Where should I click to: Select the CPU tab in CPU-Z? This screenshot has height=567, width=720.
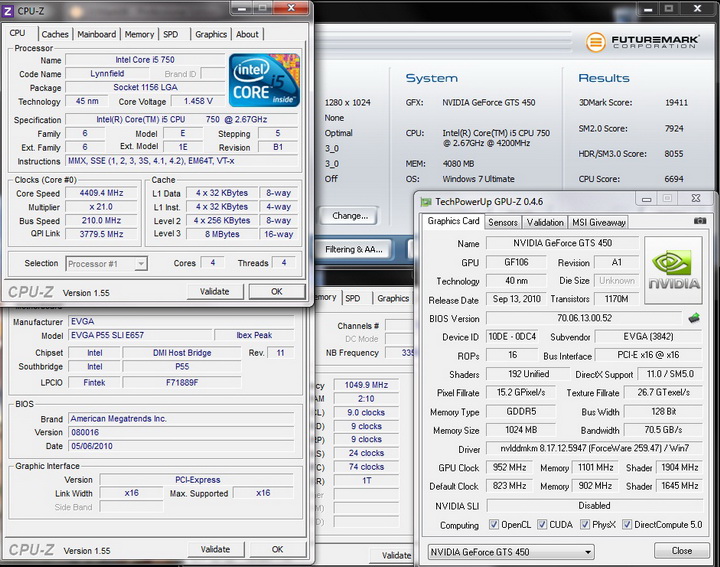pyautogui.click(x=17, y=33)
